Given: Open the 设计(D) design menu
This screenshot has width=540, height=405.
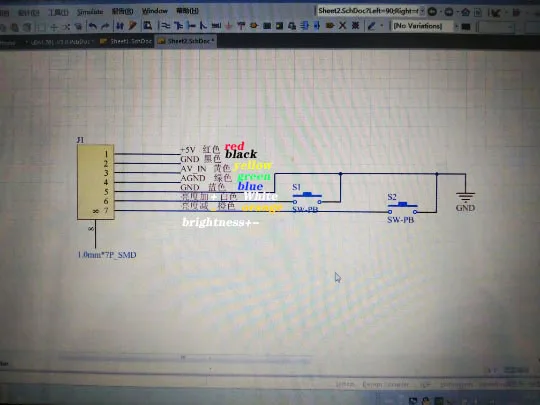Looking at the screenshot, I should tap(28, 13).
